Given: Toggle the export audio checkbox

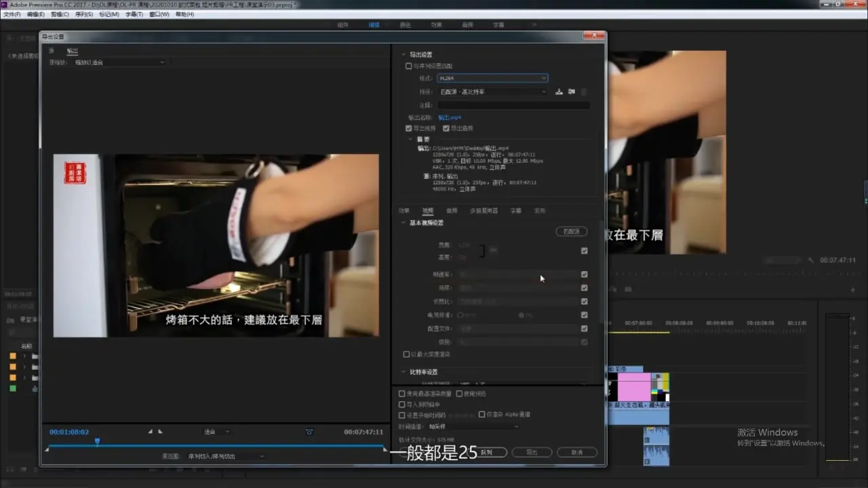Looking at the screenshot, I should tap(446, 128).
